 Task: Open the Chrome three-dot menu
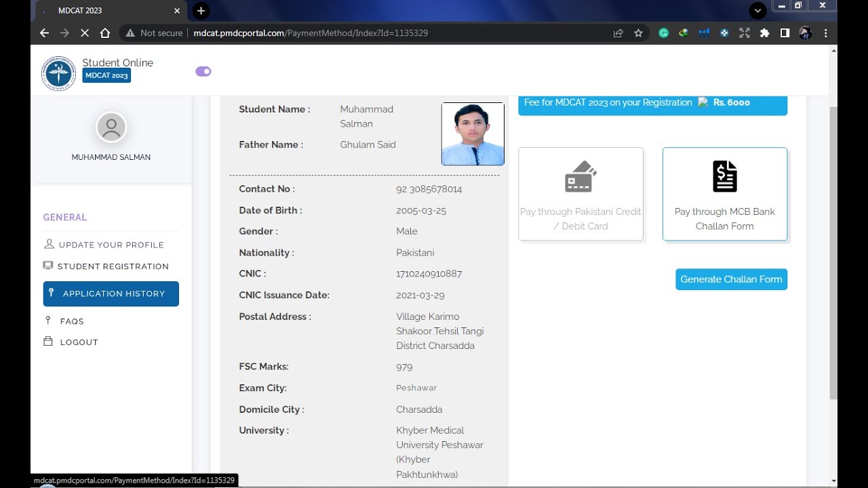tap(825, 33)
